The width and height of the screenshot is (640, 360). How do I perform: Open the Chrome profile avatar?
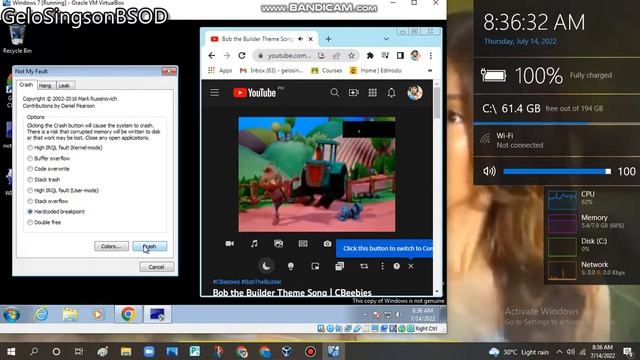[416, 56]
